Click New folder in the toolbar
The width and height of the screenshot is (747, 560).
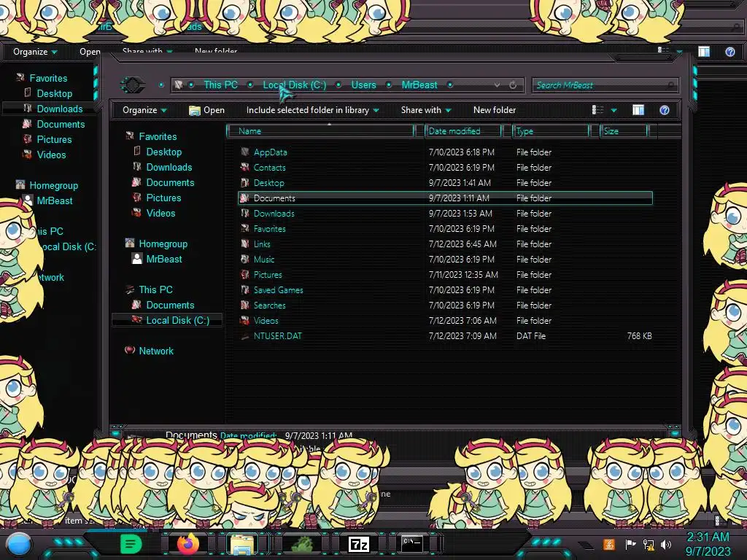[495, 110]
